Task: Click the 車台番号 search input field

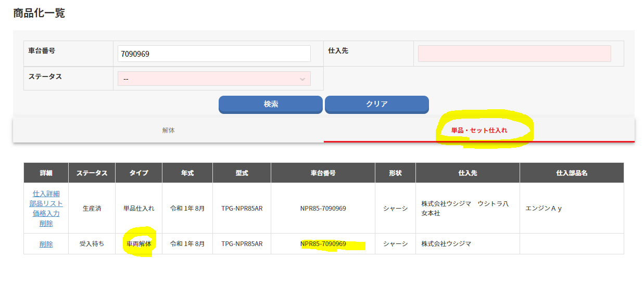Action: pyautogui.click(x=214, y=54)
